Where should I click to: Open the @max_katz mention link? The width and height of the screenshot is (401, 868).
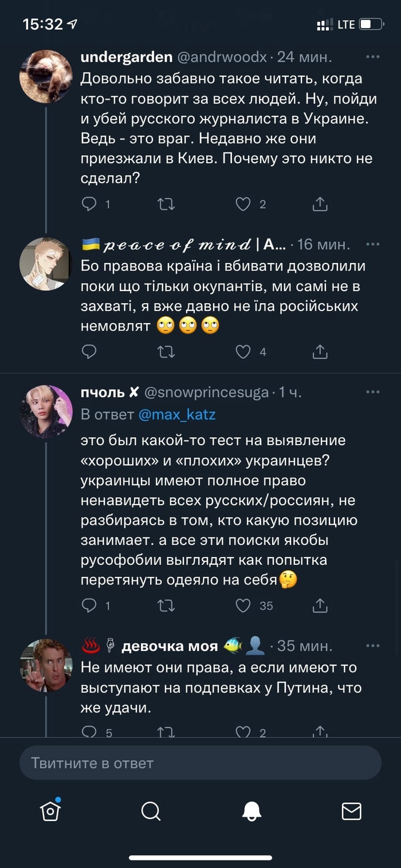(176, 414)
